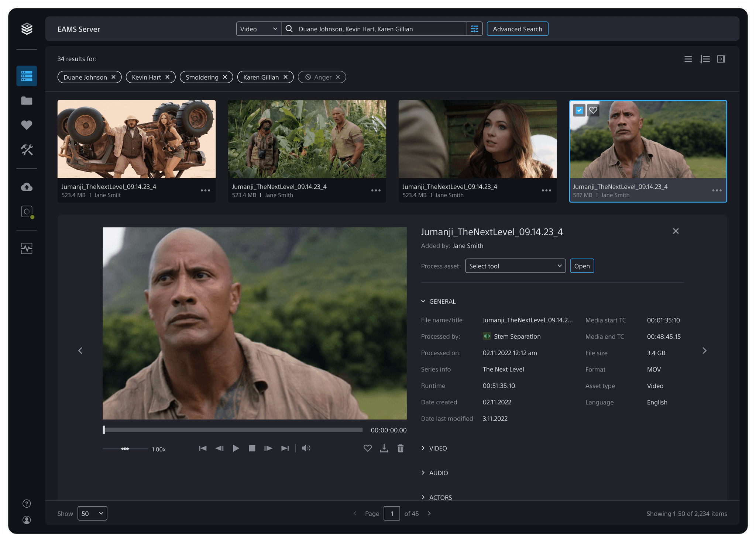The width and height of the screenshot is (756, 542).
Task: Remove the Duane Johnson filter chip
Action: coord(114,77)
